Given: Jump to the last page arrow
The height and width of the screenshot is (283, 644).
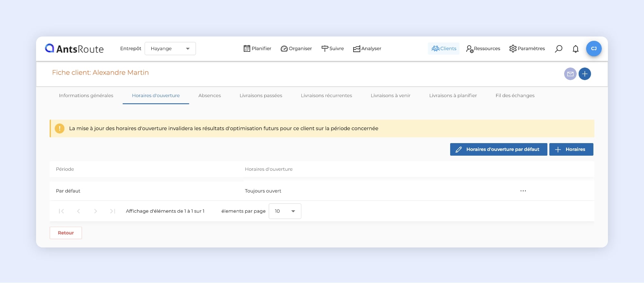Looking at the screenshot, I should click(112, 211).
